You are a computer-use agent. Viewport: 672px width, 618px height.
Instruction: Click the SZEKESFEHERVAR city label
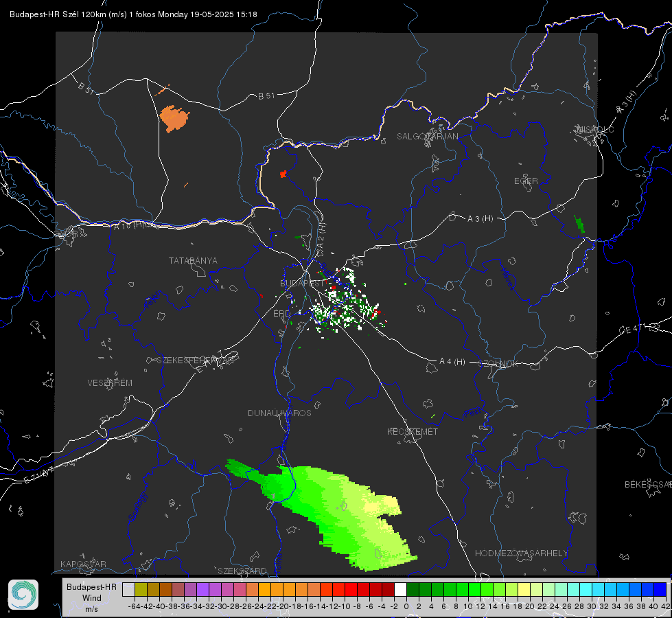click(x=195, y=360)
